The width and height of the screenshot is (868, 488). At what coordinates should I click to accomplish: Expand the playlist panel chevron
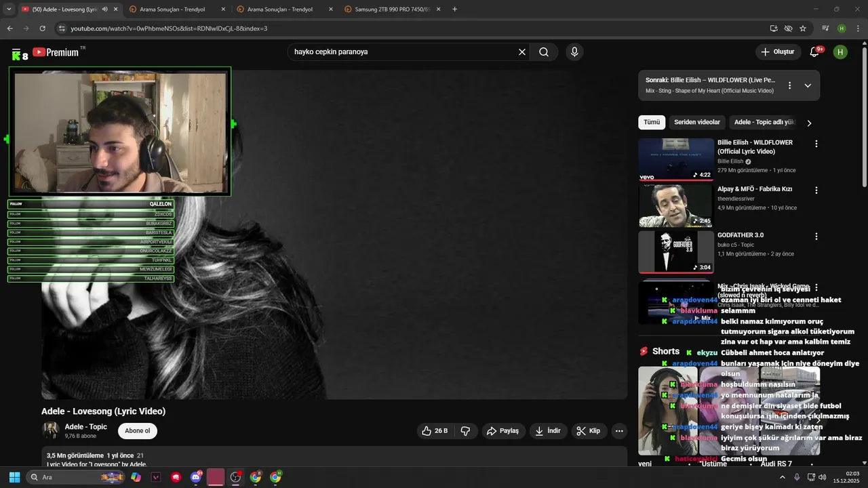point(808,85)
